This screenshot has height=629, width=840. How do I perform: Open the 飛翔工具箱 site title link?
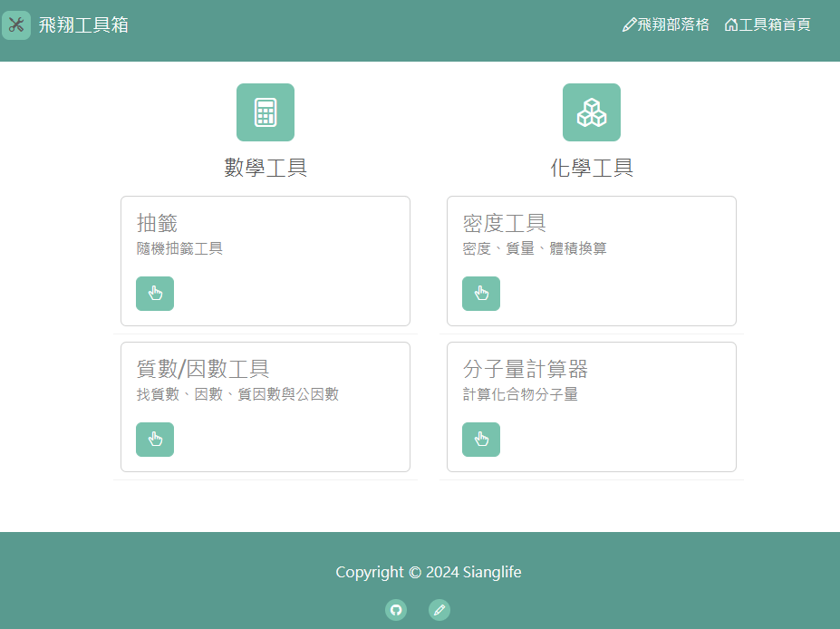pos(83,25)
